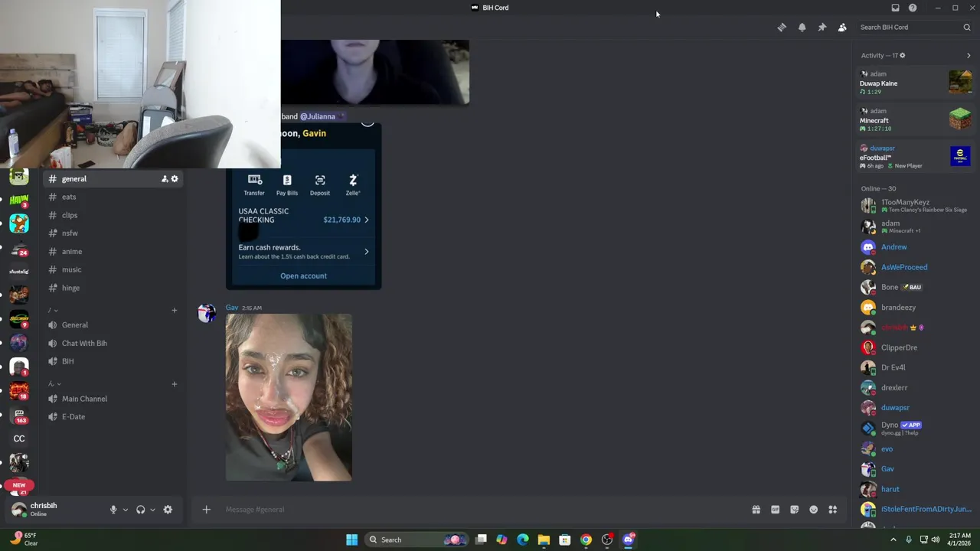Open the NEW server notifications badge

coord(19,484)
